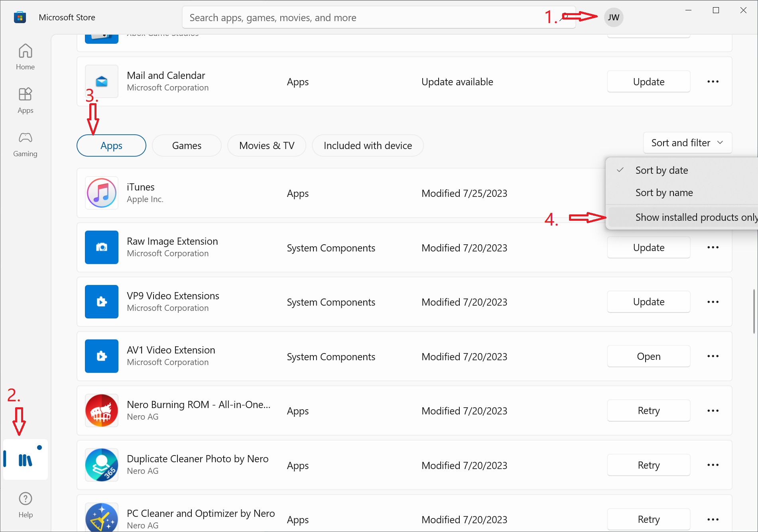Click the PC Cleaner and Optimizer by Nero title
The image size is (758, 532).
(x=201, y=513)
